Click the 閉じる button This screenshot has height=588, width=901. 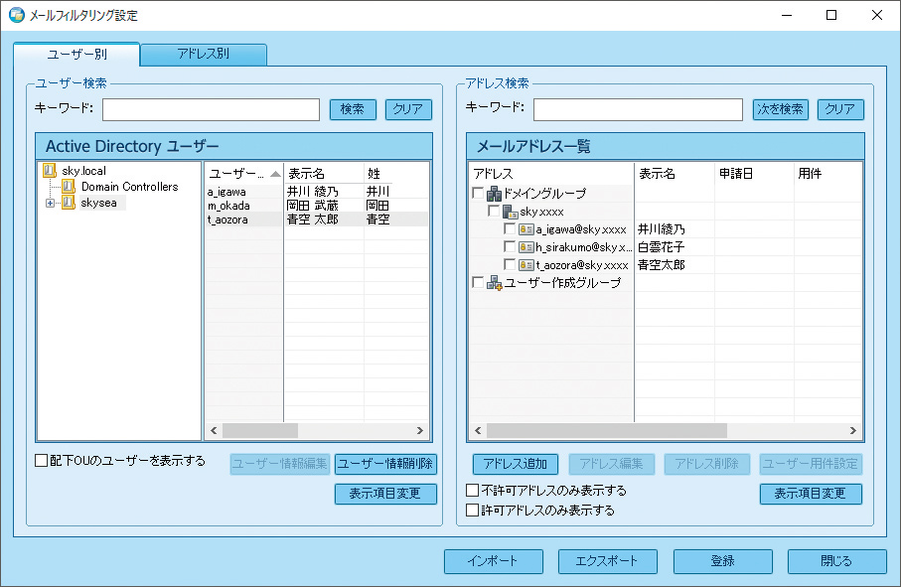pos(837,561)
